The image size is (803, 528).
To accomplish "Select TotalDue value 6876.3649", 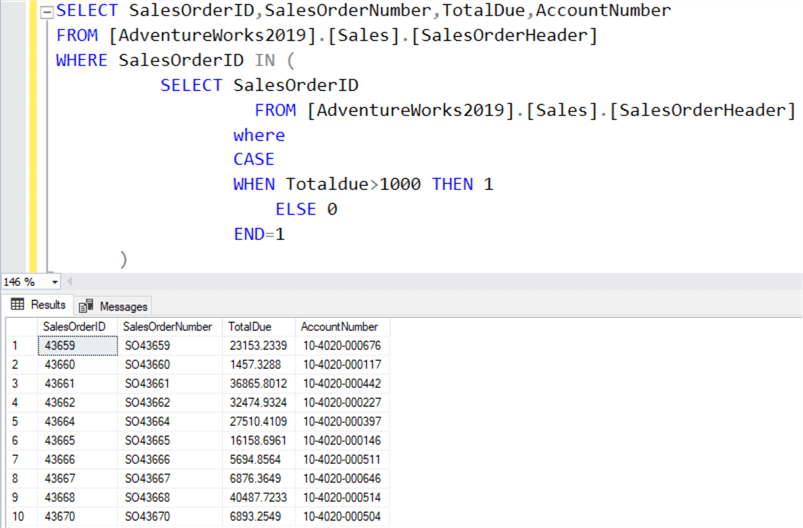I will (259, 478).
